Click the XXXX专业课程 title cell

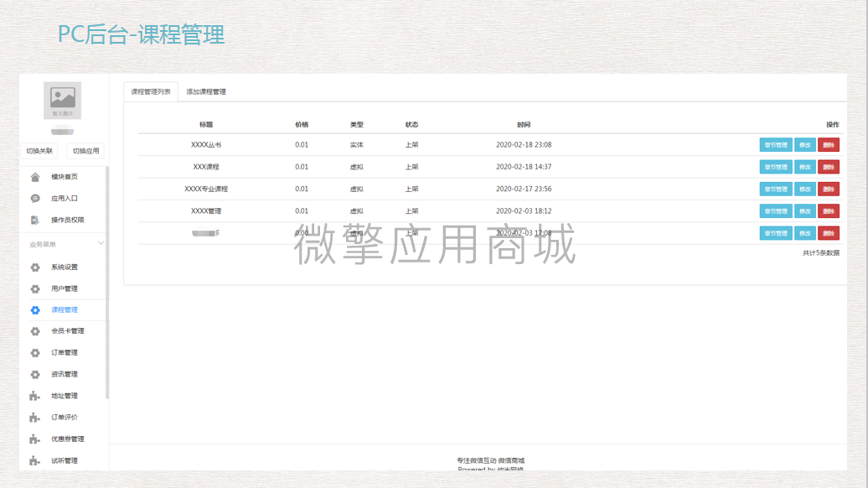coord(206,189)
